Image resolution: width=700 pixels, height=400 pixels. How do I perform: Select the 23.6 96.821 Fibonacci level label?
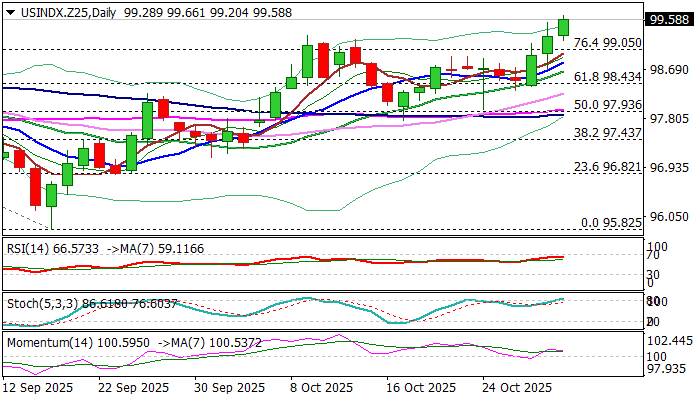click(608, 167)
